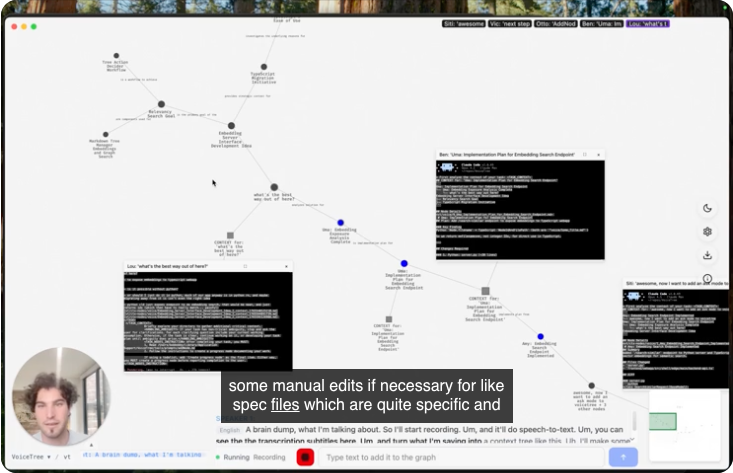Select blue Uma Embedding Exposure Analysis node
This screenshot has height=473, width=733.
point(340,222)
